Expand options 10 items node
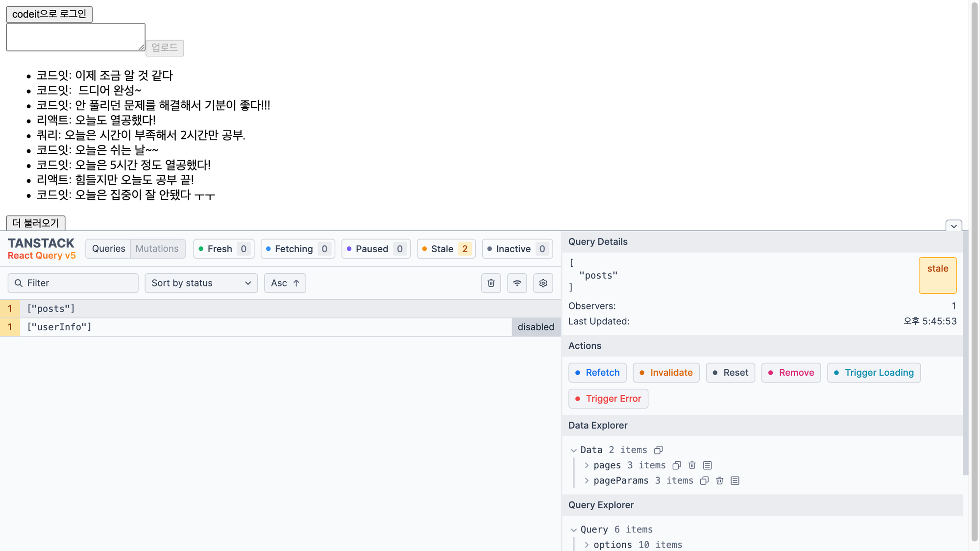The height and width of the screenshot is (551, 980). click(587, 545)
